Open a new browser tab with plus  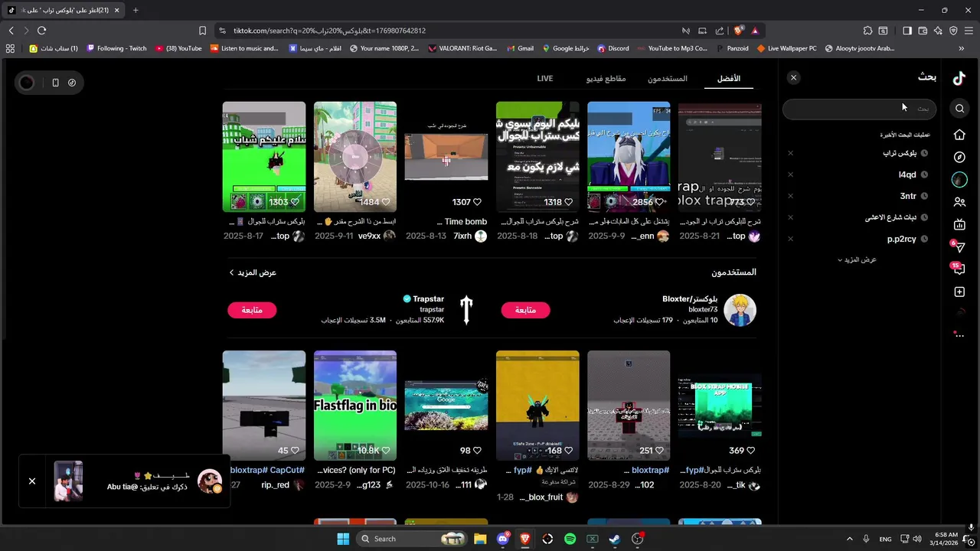pyautogui.click(x=136, y=10)
